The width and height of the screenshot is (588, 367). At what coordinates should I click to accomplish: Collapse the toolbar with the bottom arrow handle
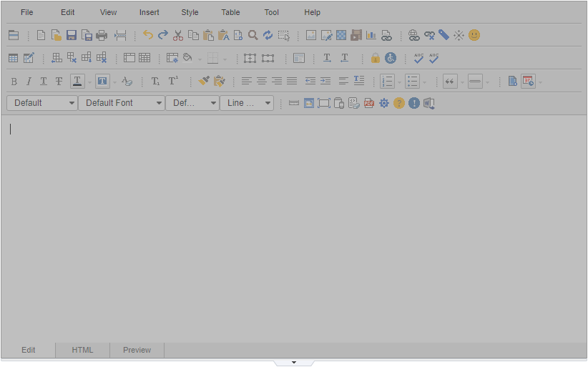(x=294, y=363)
